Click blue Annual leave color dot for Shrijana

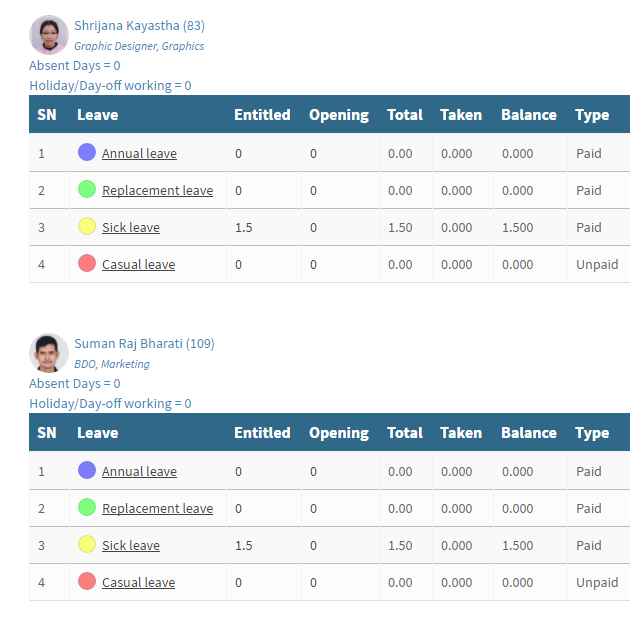(x=87, y=152)
